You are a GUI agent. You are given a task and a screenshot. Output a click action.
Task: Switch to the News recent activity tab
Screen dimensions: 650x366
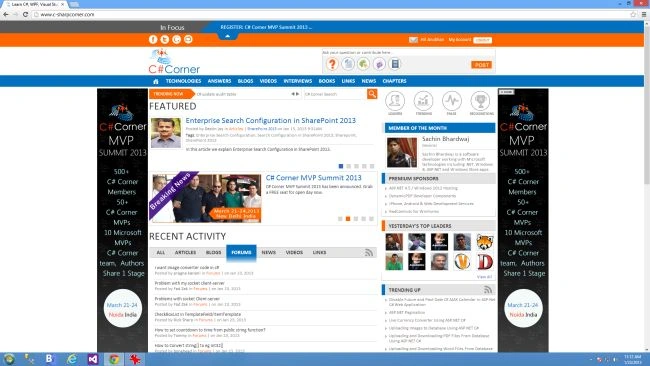coord(269,252)
